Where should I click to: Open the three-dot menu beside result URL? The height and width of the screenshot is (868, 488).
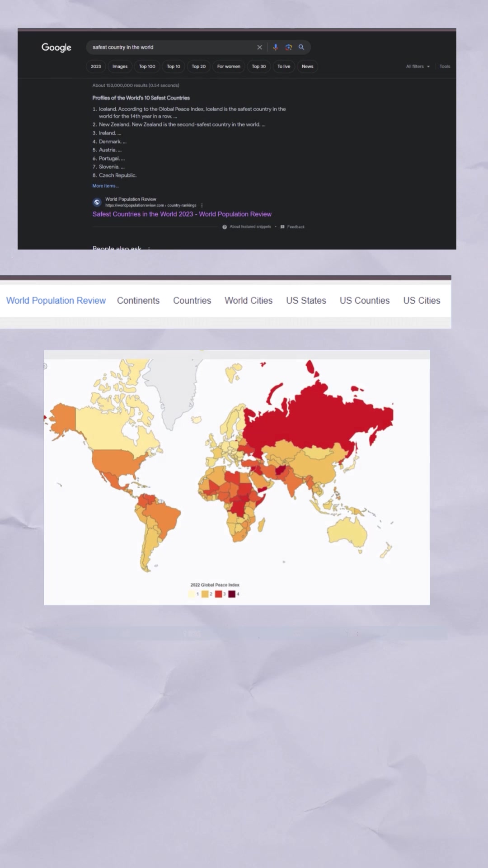[x=202, y=205]
